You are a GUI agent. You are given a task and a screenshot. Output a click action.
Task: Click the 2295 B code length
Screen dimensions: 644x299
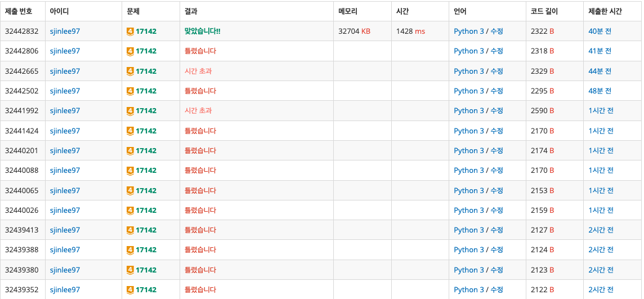coord(542,91)
